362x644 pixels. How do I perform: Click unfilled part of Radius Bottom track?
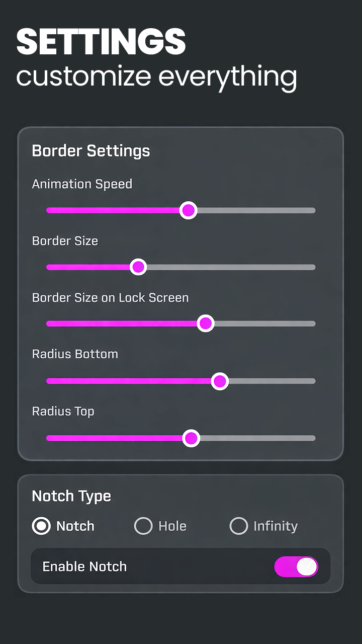272,381
